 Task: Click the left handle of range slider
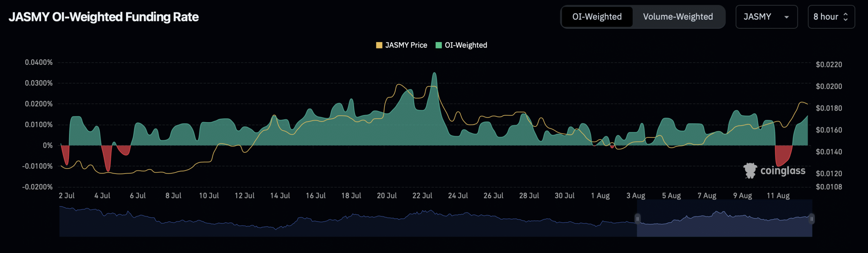[x=637, y=219]
